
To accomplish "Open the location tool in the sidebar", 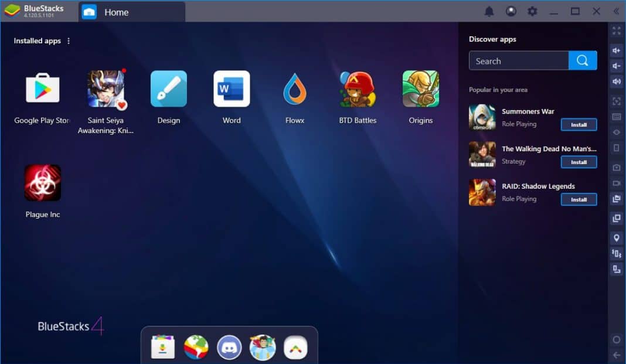I will [616, 238].
